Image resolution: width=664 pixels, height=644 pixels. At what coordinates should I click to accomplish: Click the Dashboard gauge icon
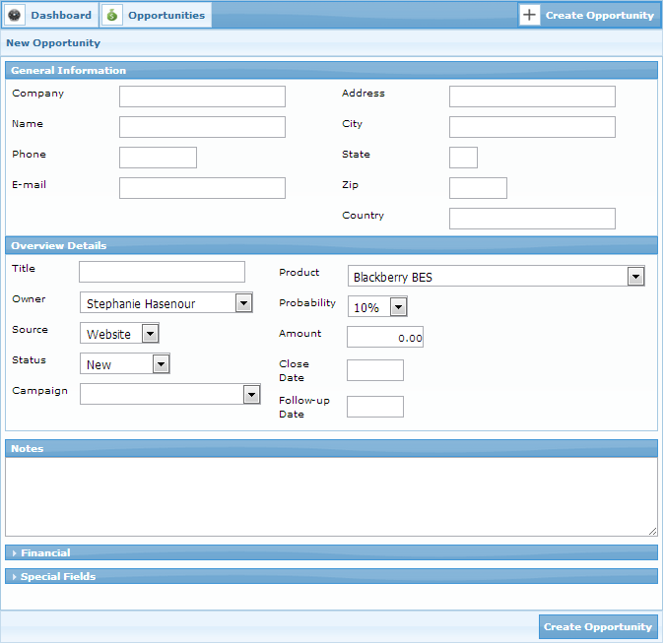click(x=14, y=15)
